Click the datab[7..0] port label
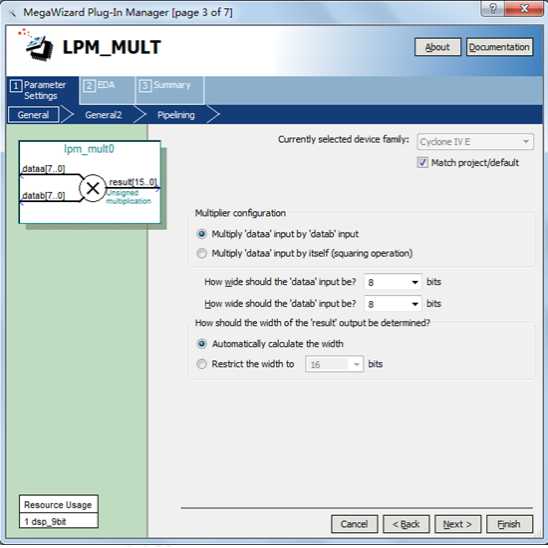The height and width of the screenshot is (548, 548). pyautogui.click(x=43, y=195)
